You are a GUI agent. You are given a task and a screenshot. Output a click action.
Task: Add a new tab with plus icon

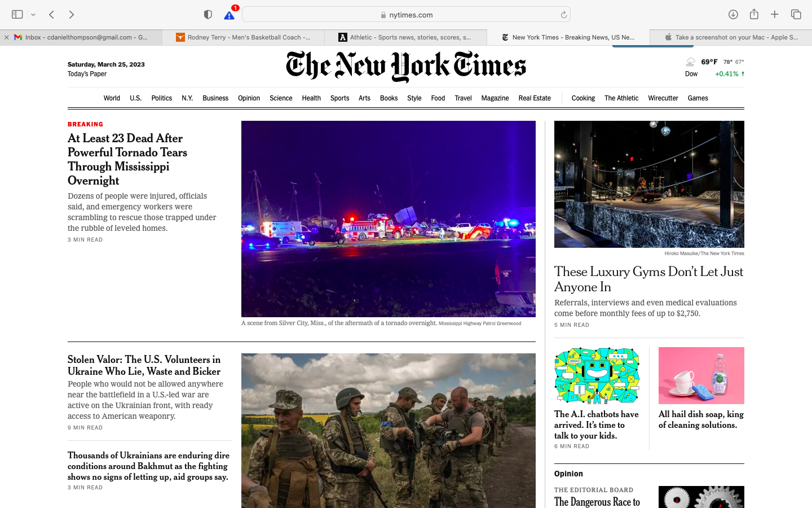pos(775,15)
